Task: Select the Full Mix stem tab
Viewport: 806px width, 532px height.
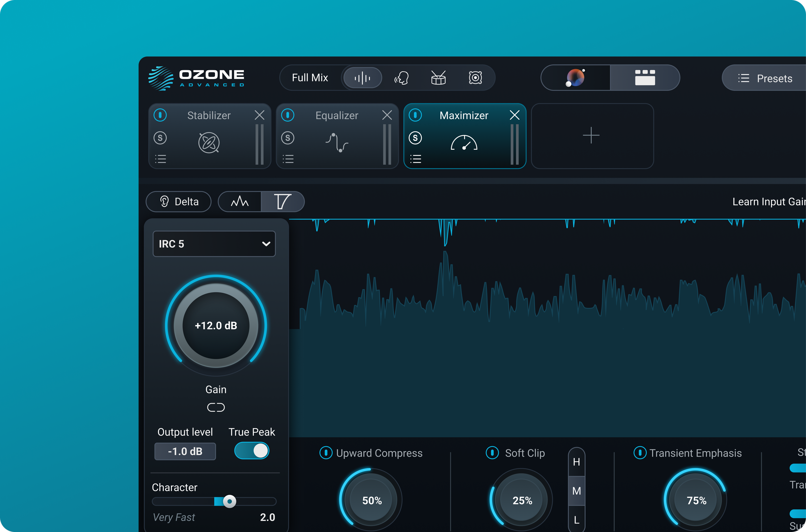Action: coord(310,78)
